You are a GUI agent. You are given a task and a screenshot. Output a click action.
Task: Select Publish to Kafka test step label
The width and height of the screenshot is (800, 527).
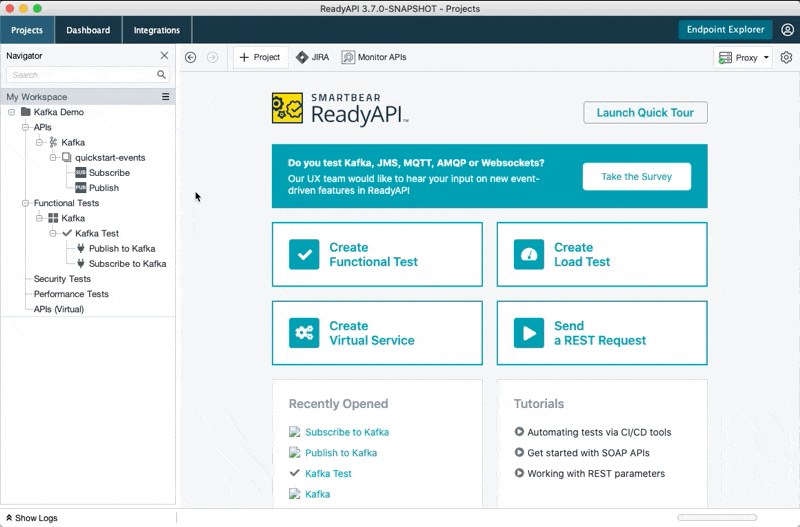click(122, 248)
